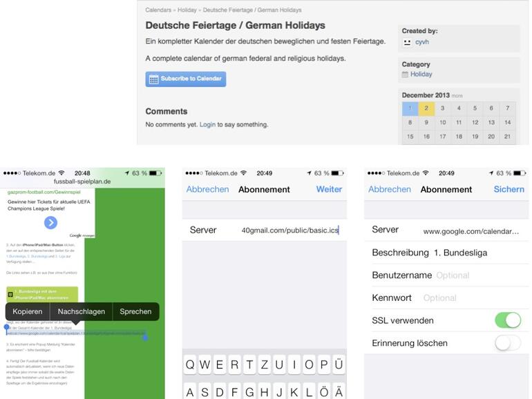Tap the Ö key on the keyboard
Viewport: 532px width, 399px height.
[323, 392]
